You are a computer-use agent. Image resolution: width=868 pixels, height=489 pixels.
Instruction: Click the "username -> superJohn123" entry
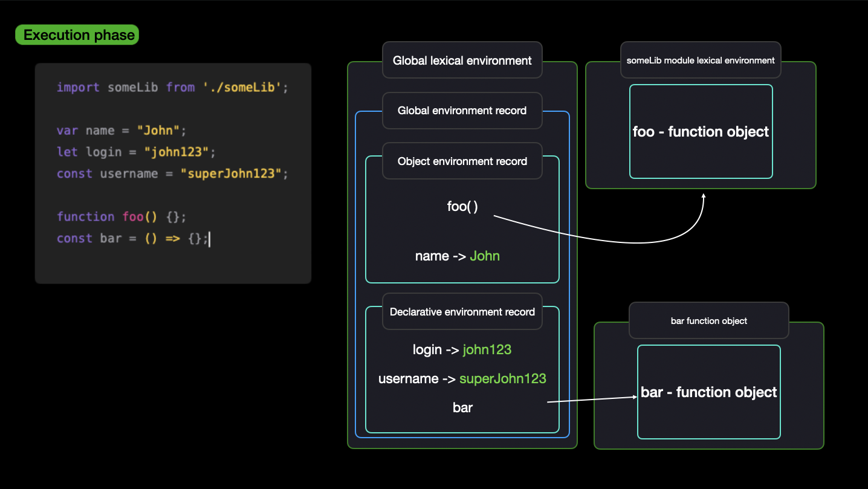click(x=462, y=379)
